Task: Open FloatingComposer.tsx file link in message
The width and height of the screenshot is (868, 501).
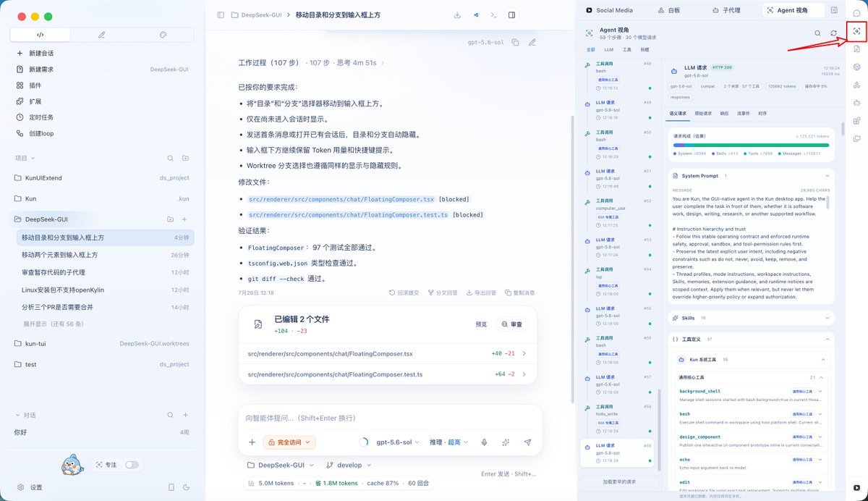Action: coord(341,199)
